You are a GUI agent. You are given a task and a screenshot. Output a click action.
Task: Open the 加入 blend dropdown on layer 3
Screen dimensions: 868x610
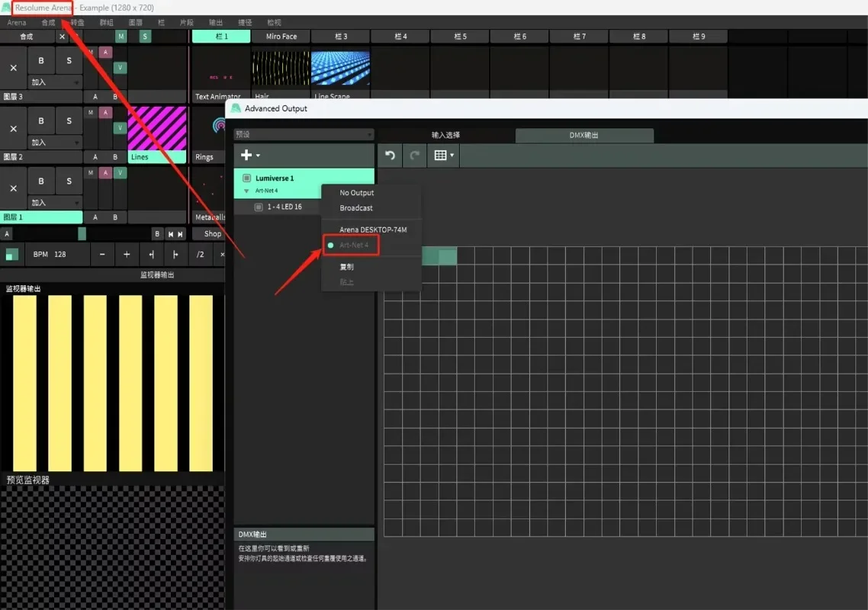point(55,82)
